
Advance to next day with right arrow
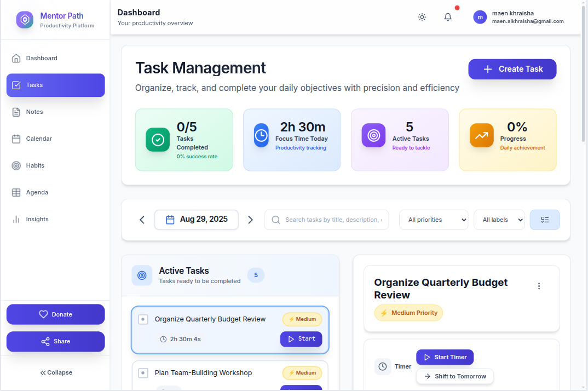(251, 220)
